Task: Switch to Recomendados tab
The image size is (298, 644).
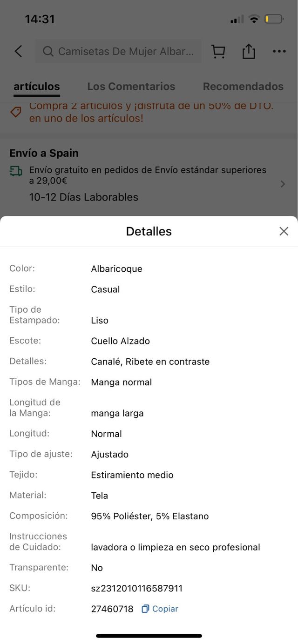Action: pyautogui.click(x=243, y=87)
